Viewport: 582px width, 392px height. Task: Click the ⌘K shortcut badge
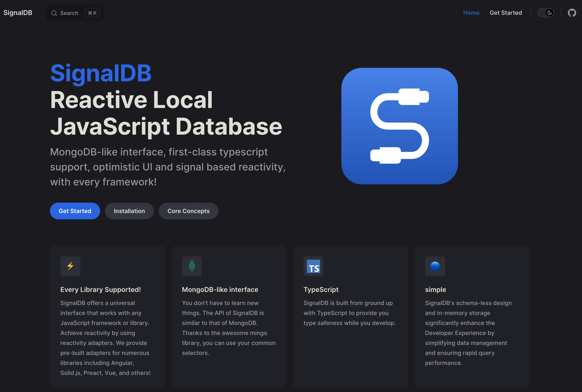[92, 13]
